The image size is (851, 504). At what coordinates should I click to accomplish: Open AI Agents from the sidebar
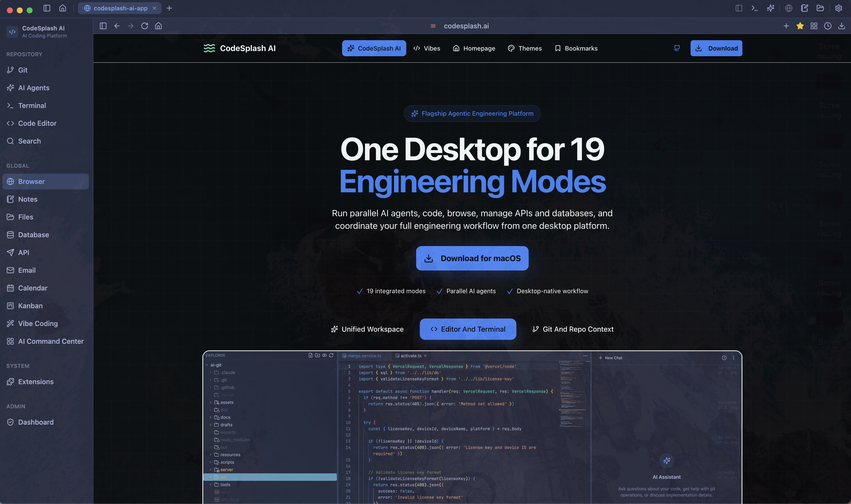[34, 88]
